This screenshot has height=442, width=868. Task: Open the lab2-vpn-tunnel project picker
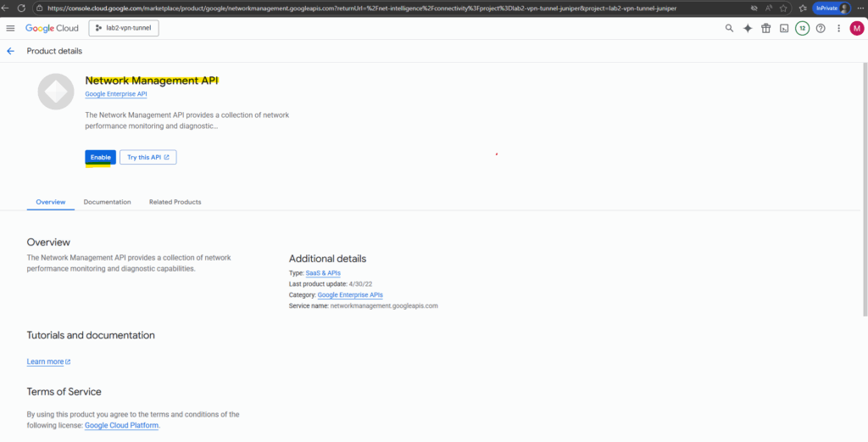pyautogui.click(x=124, y=28)
